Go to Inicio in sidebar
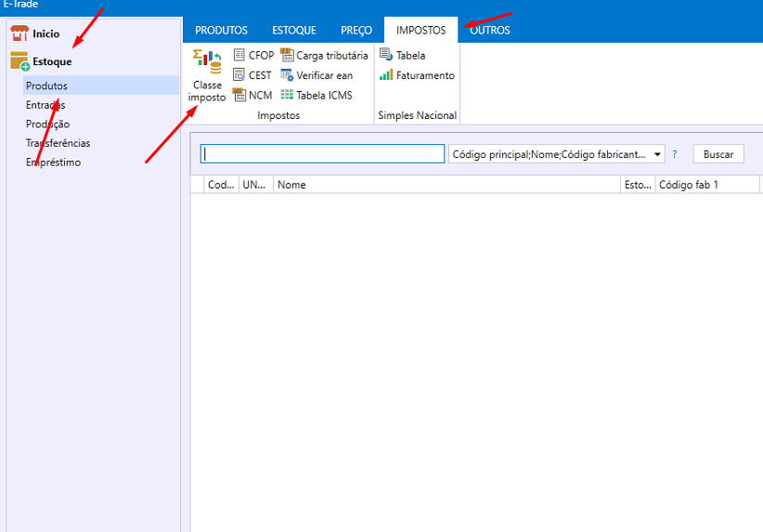This screenshot has height=532, width=763. point(45,33)
